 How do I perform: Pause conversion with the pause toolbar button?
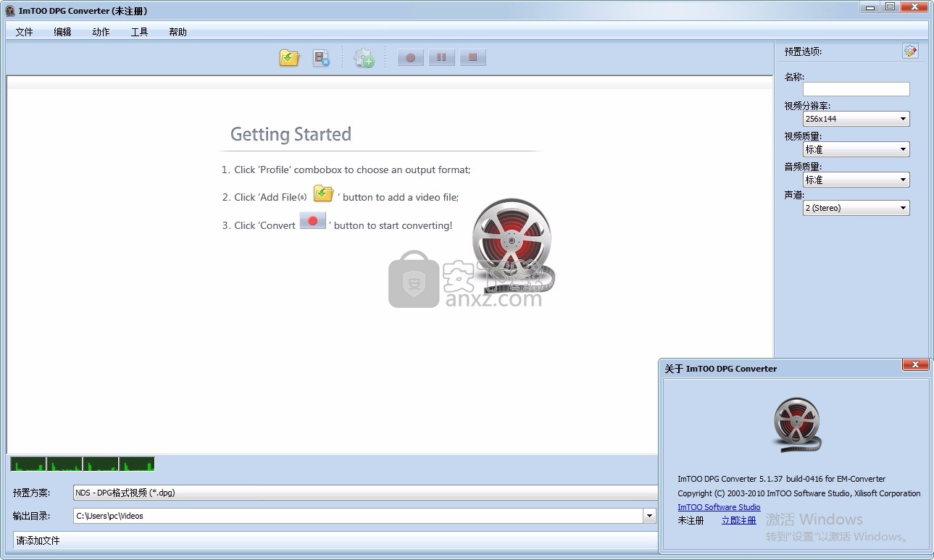pos(441,57)
